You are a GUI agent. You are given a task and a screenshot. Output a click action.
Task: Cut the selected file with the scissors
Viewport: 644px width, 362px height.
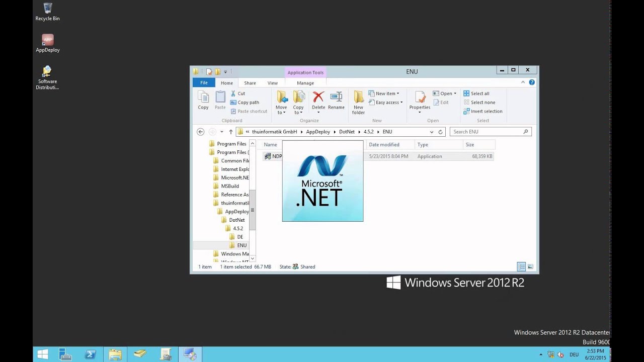[237, 94]
